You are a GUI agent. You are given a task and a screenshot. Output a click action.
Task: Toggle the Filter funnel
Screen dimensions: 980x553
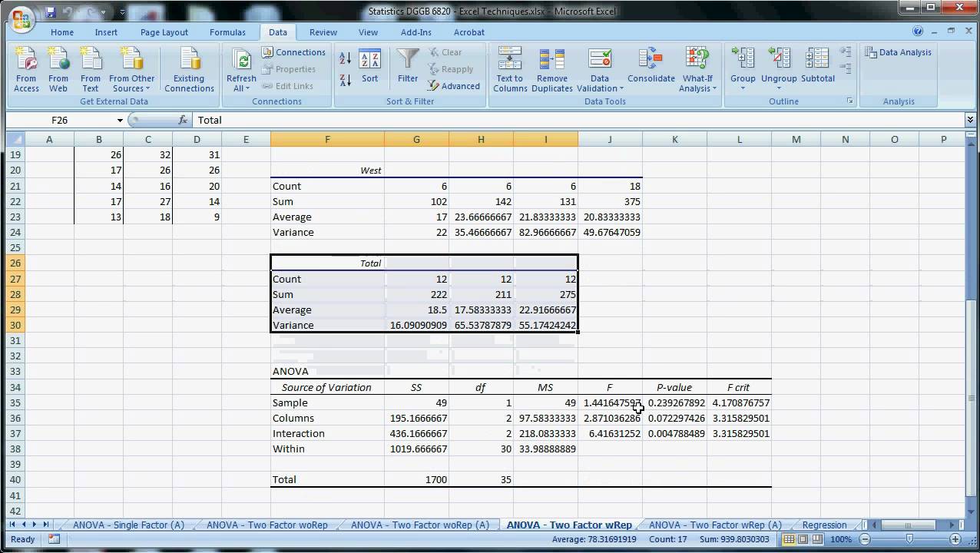pyautogui.click(x=408, y=66)
